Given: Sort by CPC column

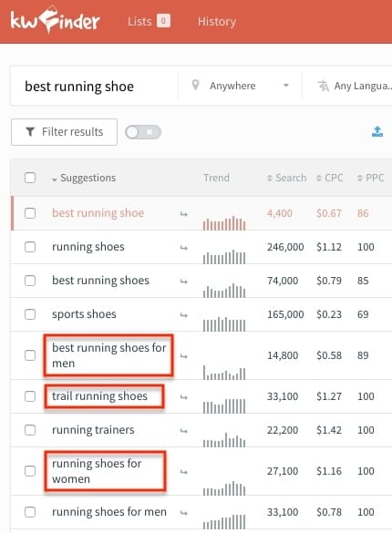Looking at the screenshot, I should click(329, 178).
